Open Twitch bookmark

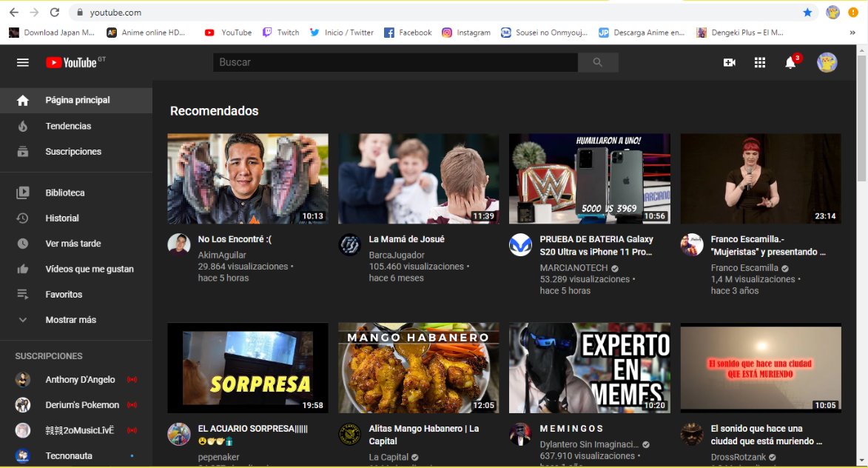pos(280,33)
